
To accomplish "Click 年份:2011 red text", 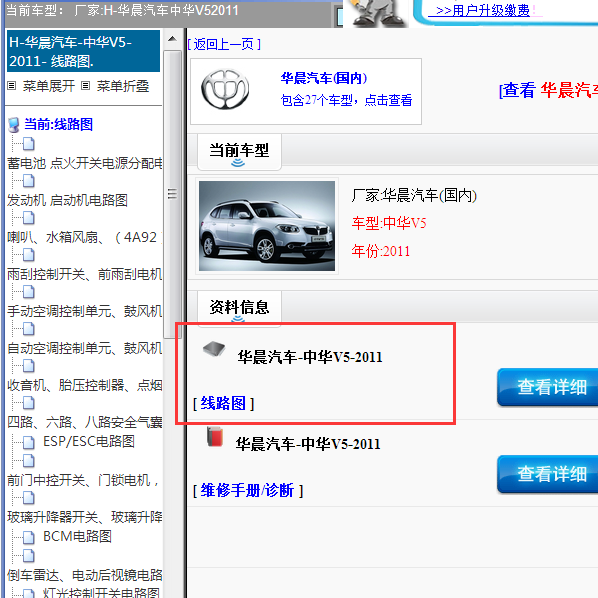I will click(x=381, y=251).
